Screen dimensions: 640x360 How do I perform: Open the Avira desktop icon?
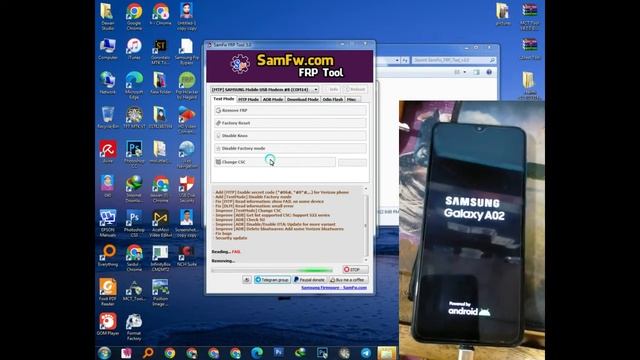108,152
